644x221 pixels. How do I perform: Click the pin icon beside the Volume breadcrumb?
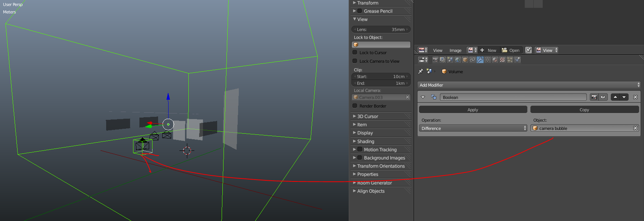(420, 71)
